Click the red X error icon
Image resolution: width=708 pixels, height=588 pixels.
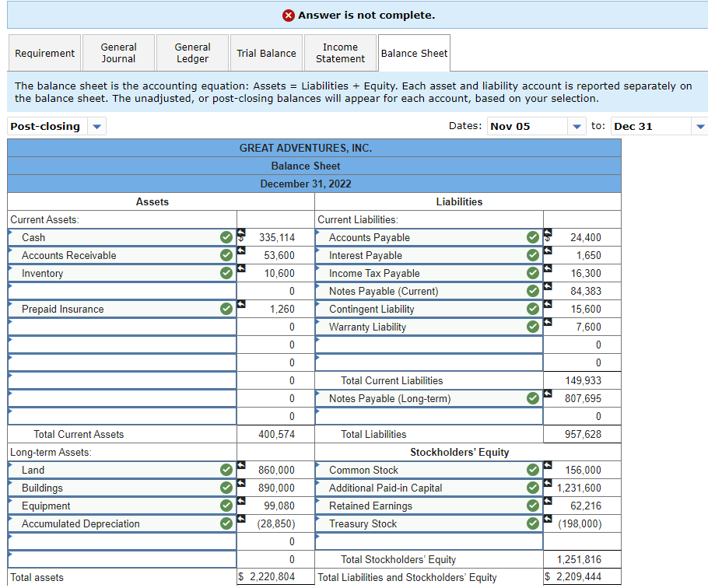(x=288, y=16)
